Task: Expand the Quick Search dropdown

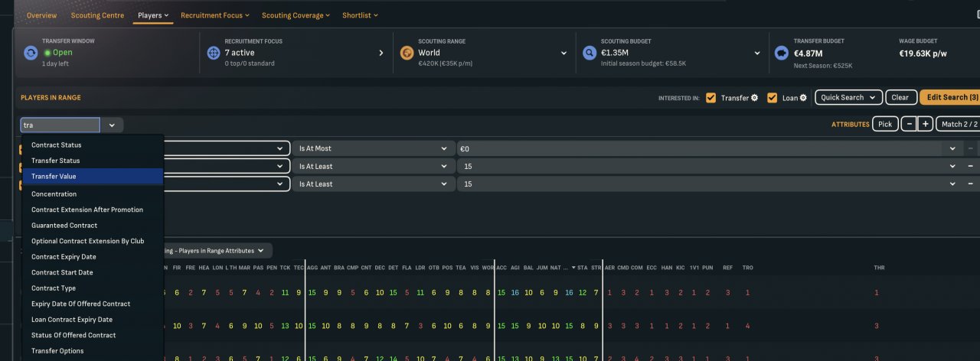Action: pyautogui.click(x=848, y=98)
